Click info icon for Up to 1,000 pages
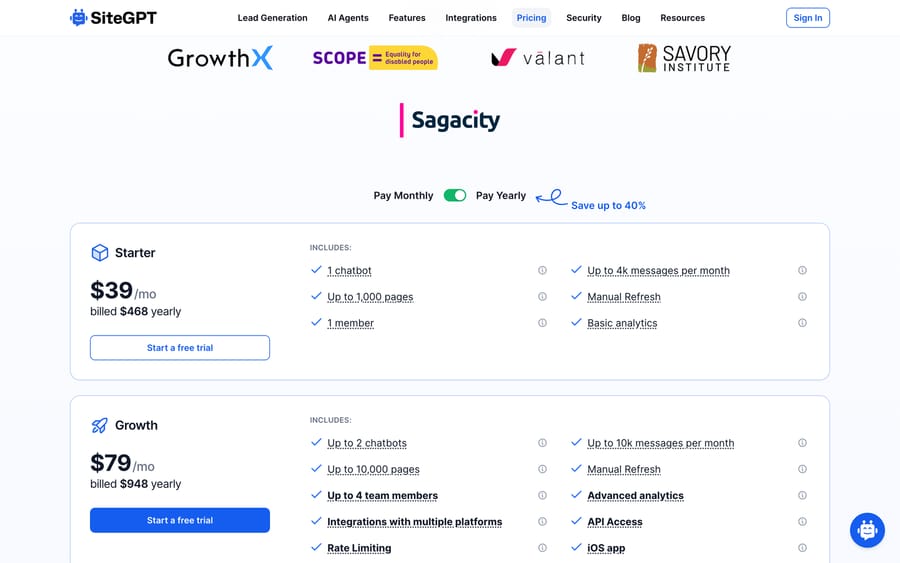The image size is (900, 563). pyautogui.click(x=542, y=297)
